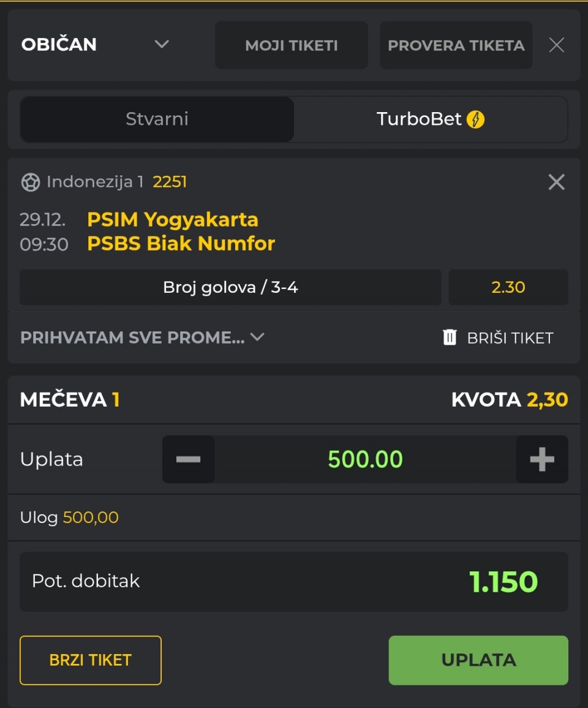Open the Moji tiketi tab
The height and width of the screenshot is (708, 588).
coord(292,45)
